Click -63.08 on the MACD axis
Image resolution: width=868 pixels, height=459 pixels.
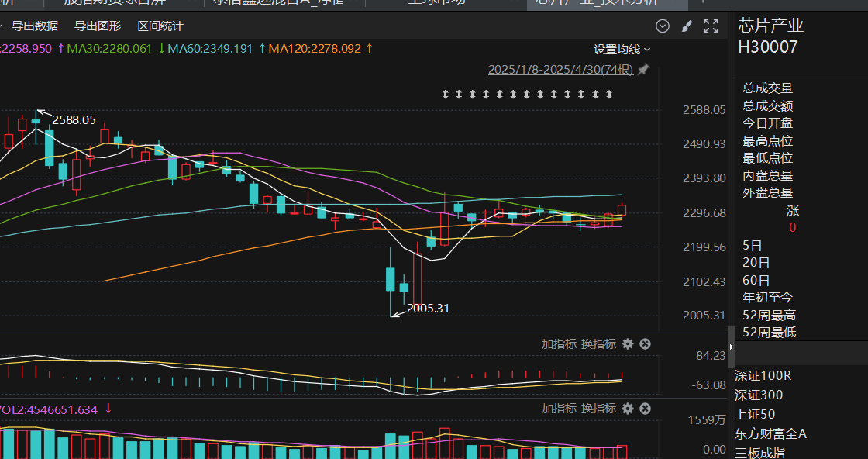708,385
